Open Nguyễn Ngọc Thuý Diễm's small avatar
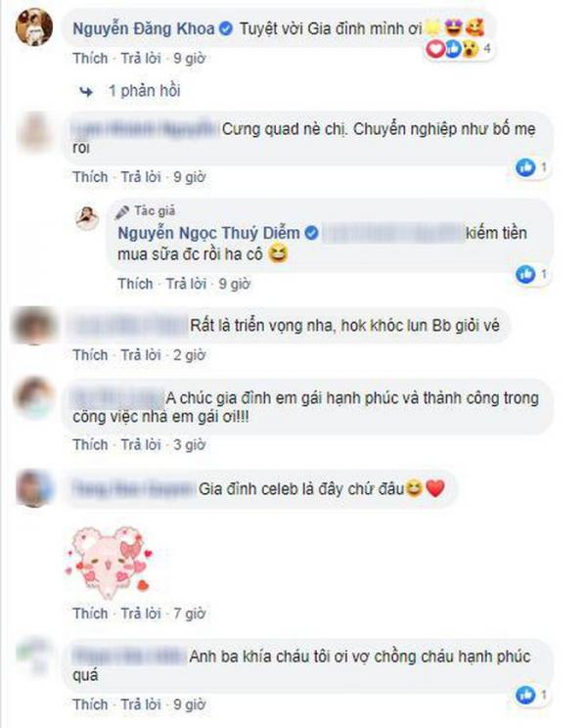587x728 pixels. click(x=87, y=218)
